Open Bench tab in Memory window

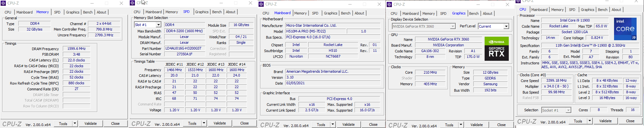88,12
